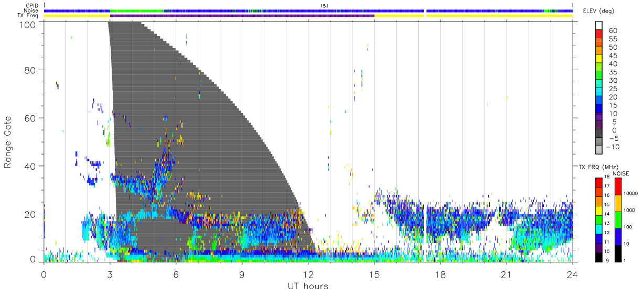Select the CPID value 151 above the plot

(x=324, y=6)
